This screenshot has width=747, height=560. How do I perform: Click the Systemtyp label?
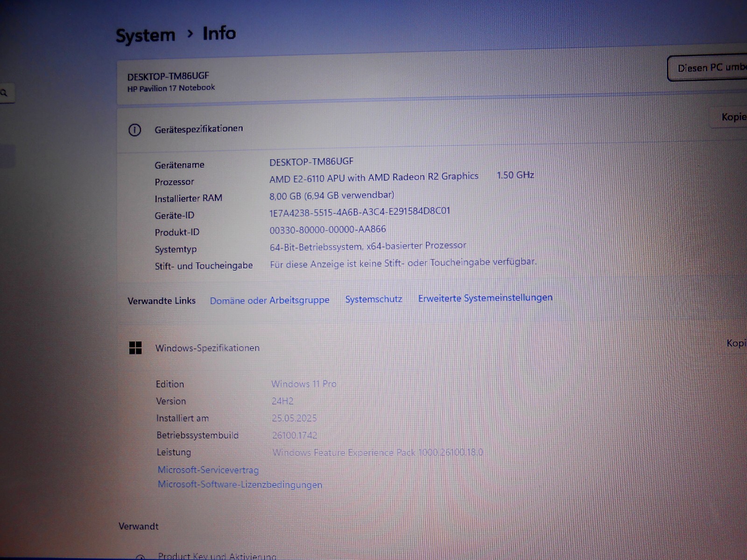[x=176, y=249]
